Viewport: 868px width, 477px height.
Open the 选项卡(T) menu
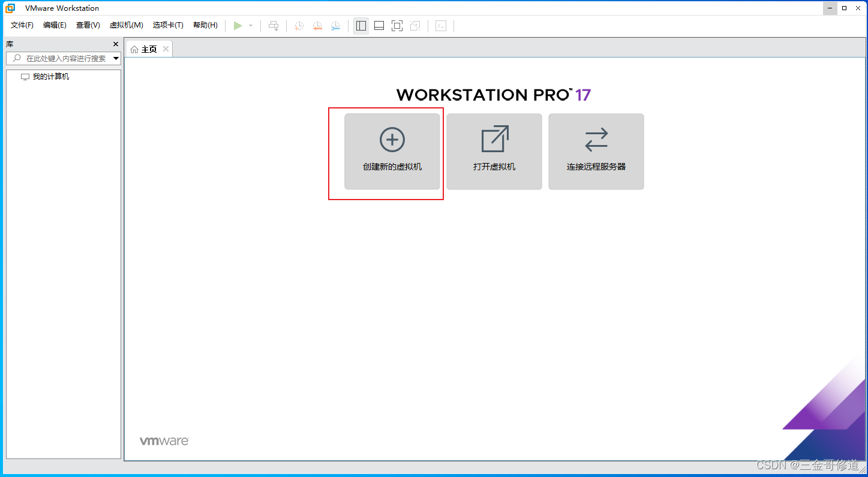click(x=168, y=25)
